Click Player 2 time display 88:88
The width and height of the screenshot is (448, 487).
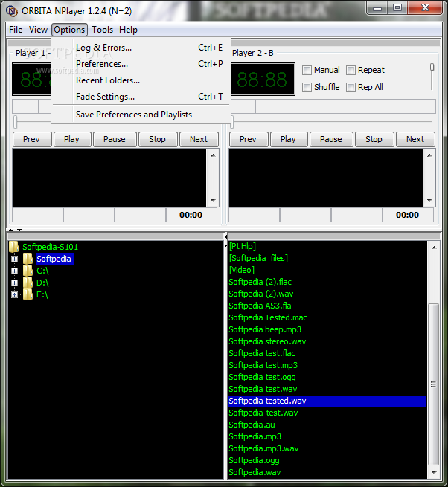[262, 80]
